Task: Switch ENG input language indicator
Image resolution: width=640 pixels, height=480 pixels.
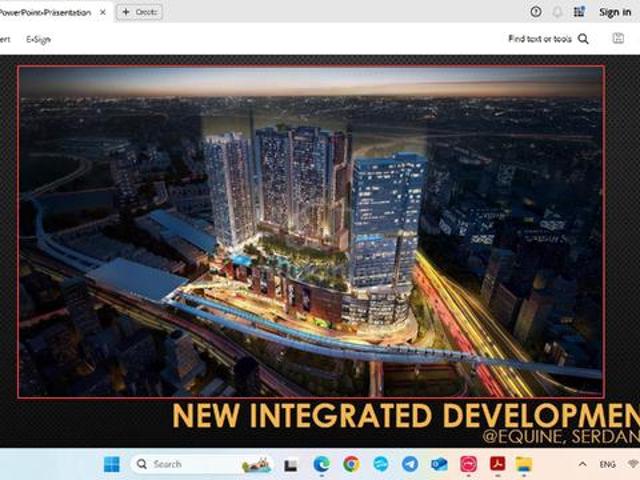Action: [608, 464]
